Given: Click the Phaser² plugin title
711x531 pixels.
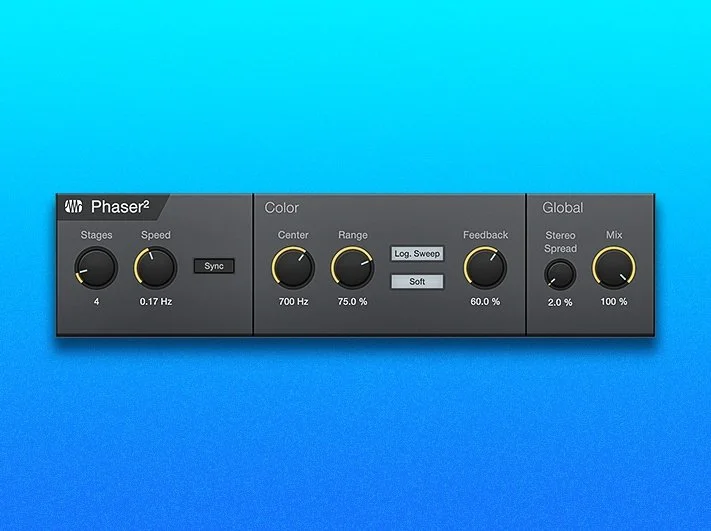Looking at the screenshot, I should pyautogui.click(x=120, y=207).
